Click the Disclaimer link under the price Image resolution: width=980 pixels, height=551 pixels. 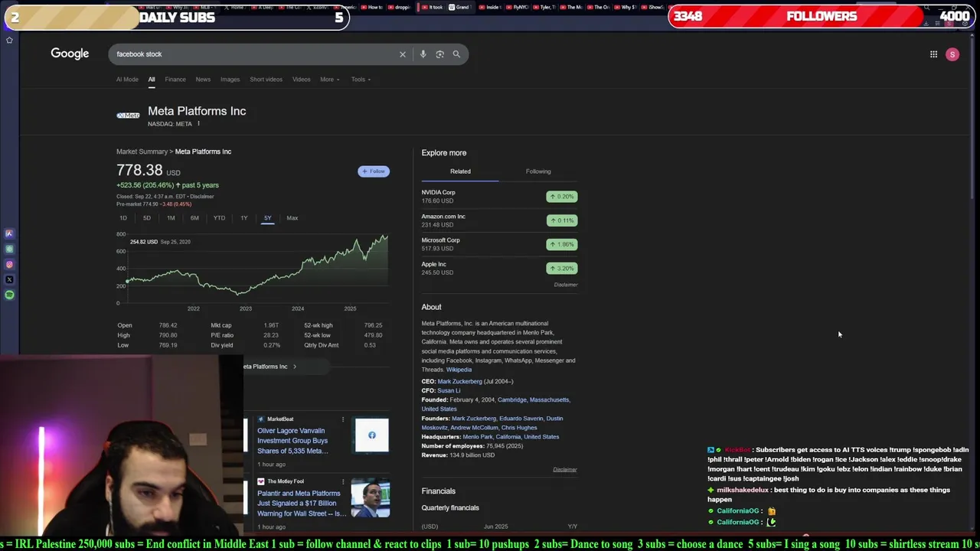(202, 197)
